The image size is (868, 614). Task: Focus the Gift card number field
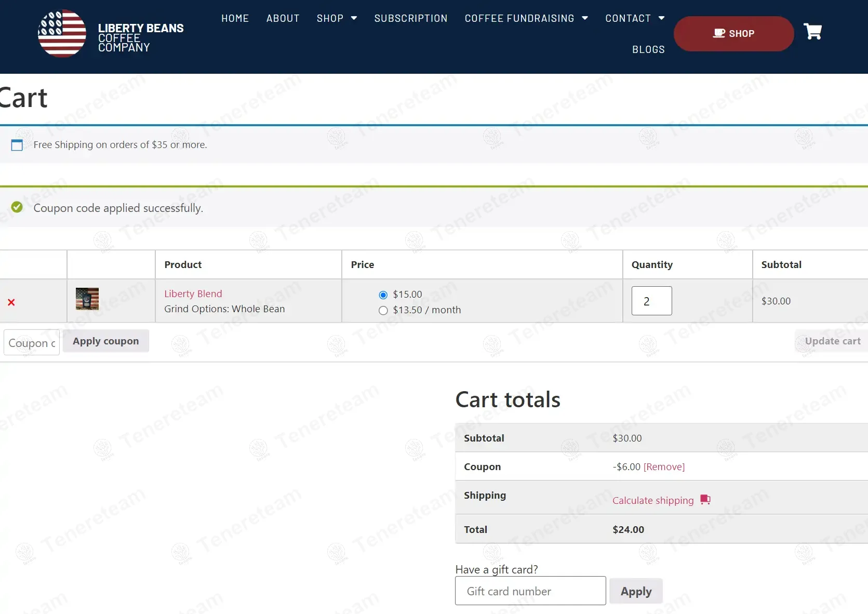point(530,591)
